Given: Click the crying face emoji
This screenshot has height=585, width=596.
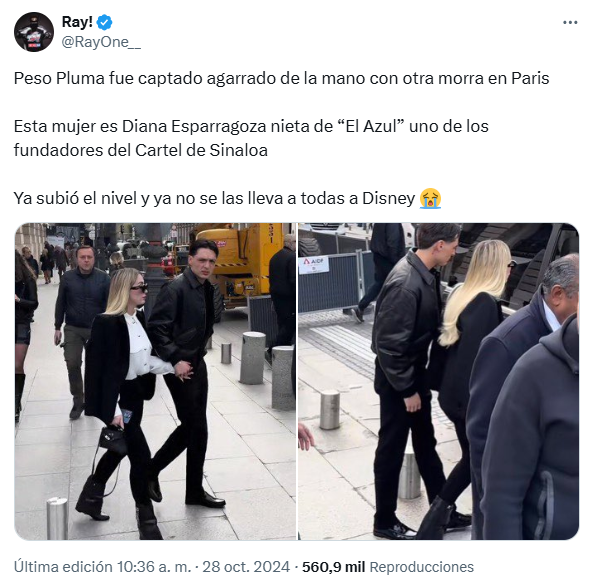Looking at the screenshot, I should click(x=430, y=198).
